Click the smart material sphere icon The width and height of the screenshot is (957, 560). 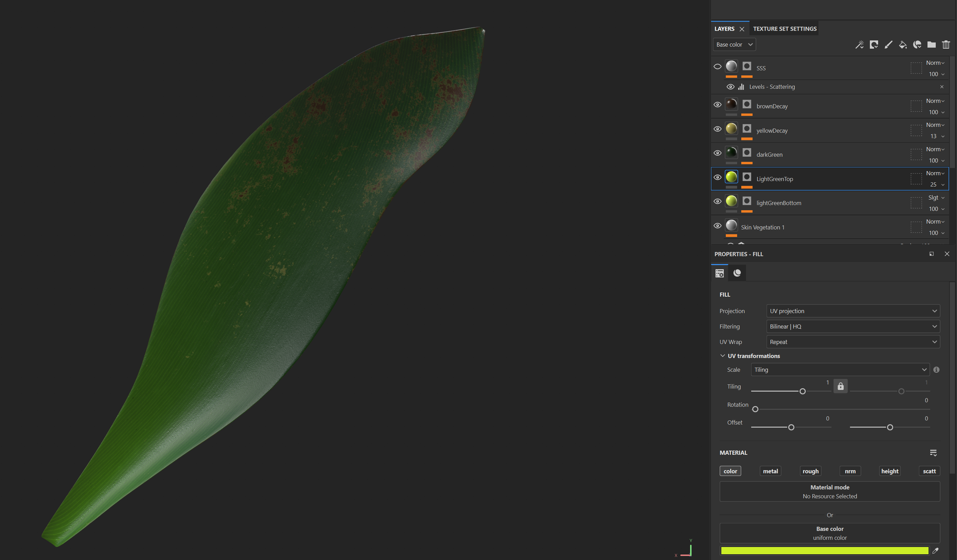pos(917,45)
